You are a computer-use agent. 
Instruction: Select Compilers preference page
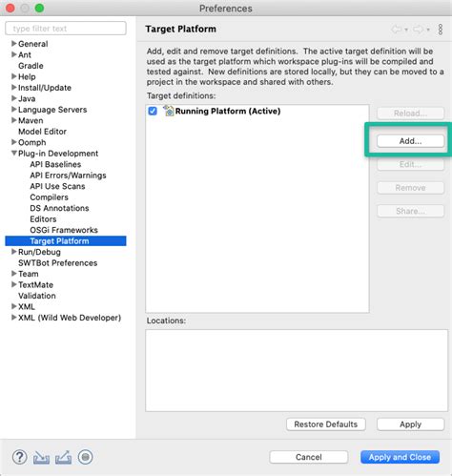49,197
